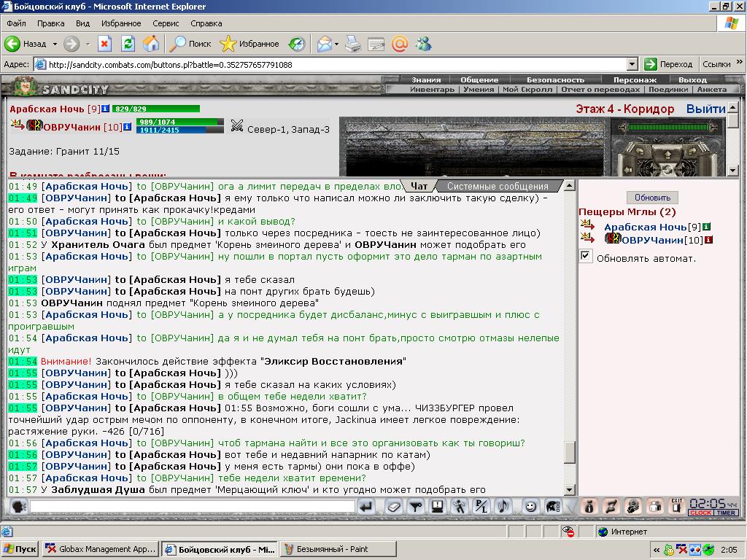The width and height of the screenshot is (747, 560).
Task: Click the chat vertical scrollbar thumb
Action: (x=569, y=452)
